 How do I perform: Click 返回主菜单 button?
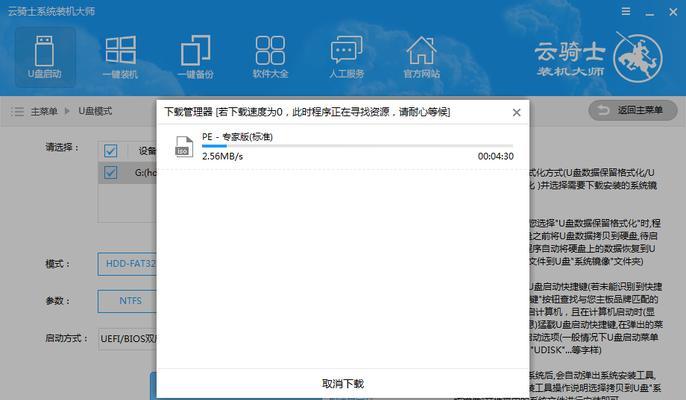click(x=633, y=110)
